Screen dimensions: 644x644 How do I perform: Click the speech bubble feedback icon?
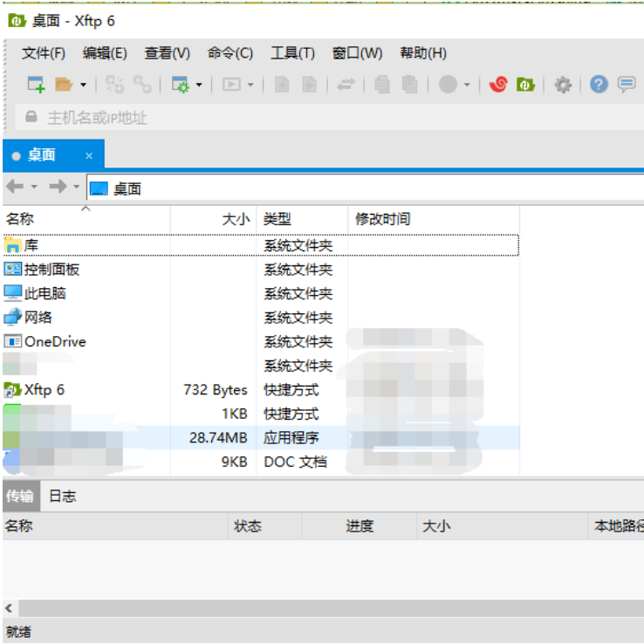[626, 85]
